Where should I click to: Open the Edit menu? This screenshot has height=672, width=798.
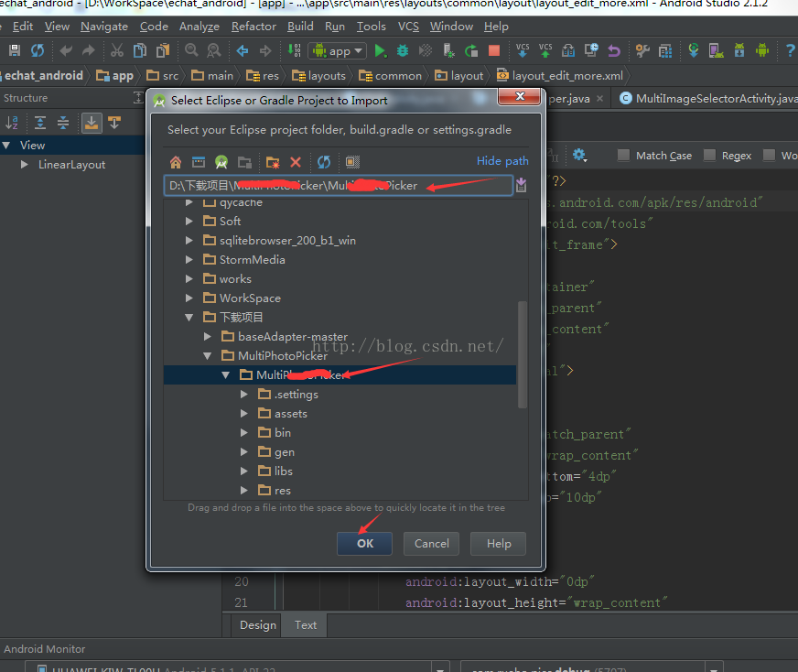pos(23,27)
